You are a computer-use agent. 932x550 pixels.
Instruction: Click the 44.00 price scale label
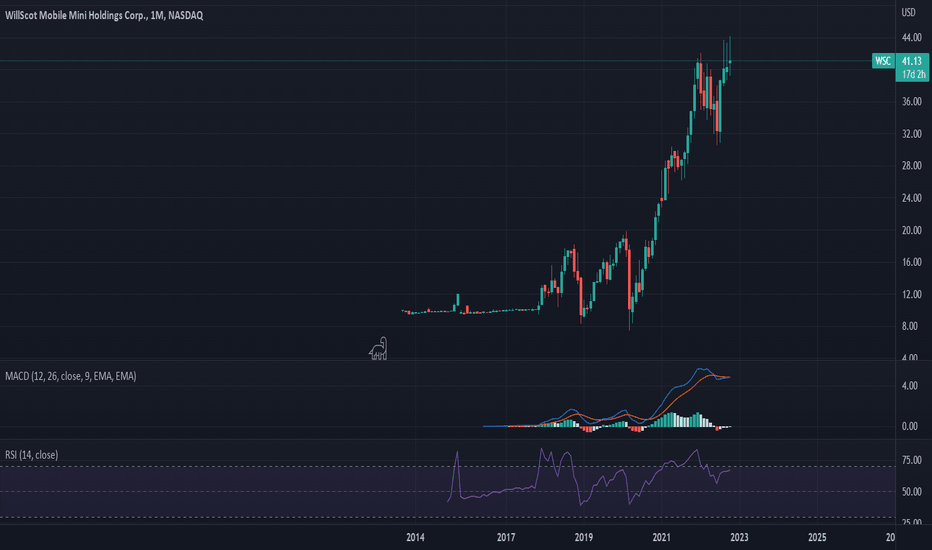[x=912, y=37]
